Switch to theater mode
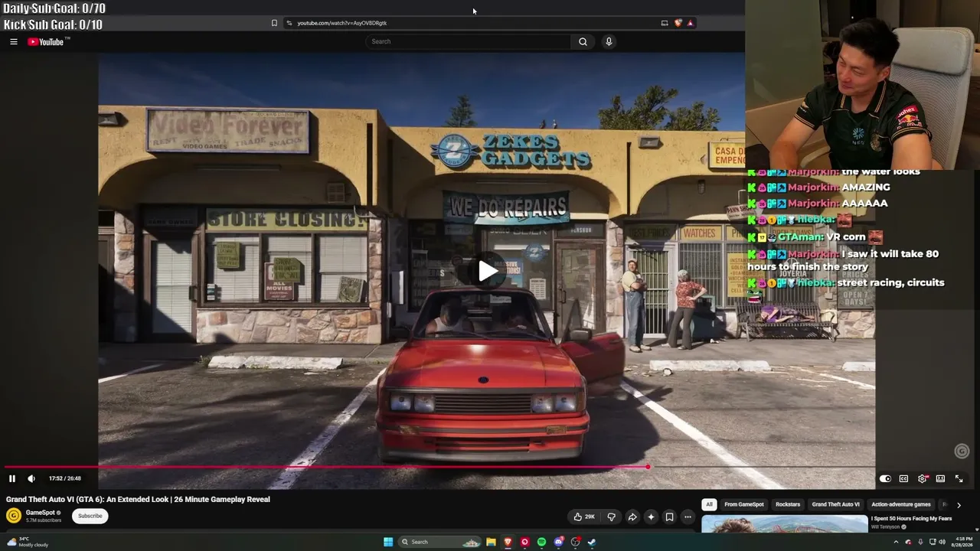980x551 pixels. click(x=940, y=478)
